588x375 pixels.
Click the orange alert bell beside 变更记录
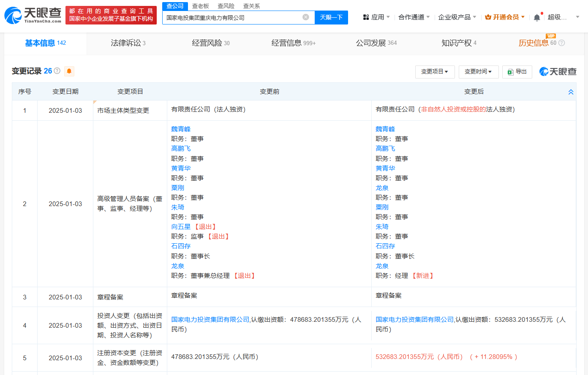click(69, 71)
